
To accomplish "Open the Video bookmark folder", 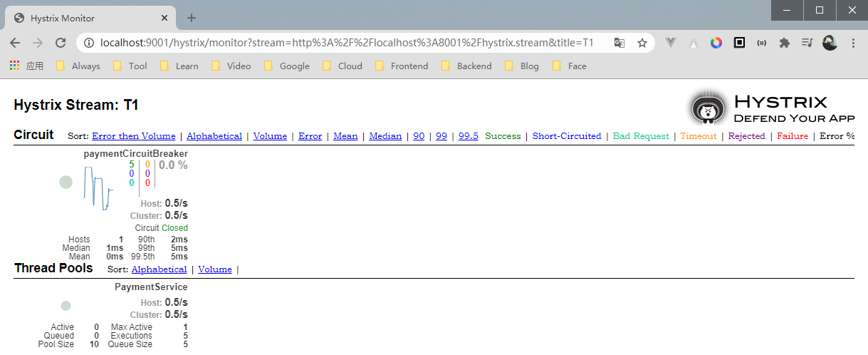I will [x=231, y=66].
